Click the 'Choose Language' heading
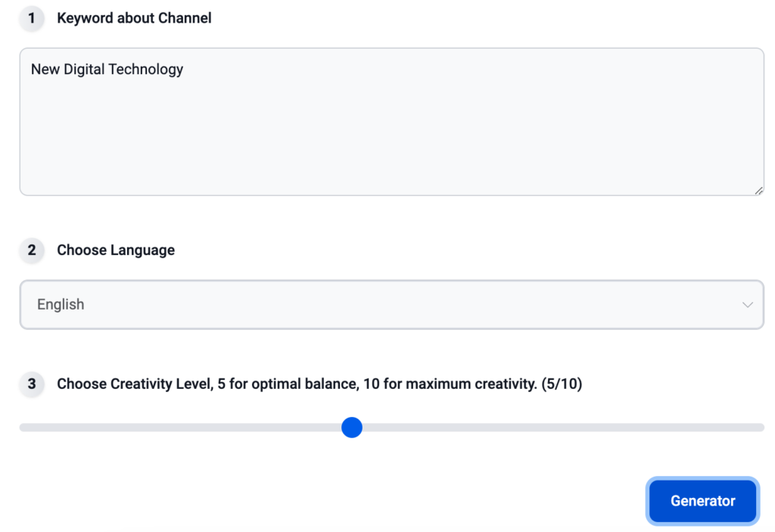This screenshot has height=532, width=775. coord(116,250)
